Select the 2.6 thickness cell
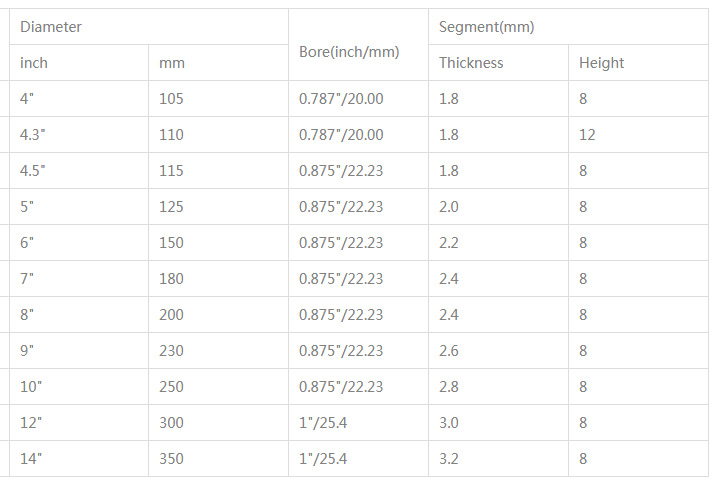 point(449,351)
